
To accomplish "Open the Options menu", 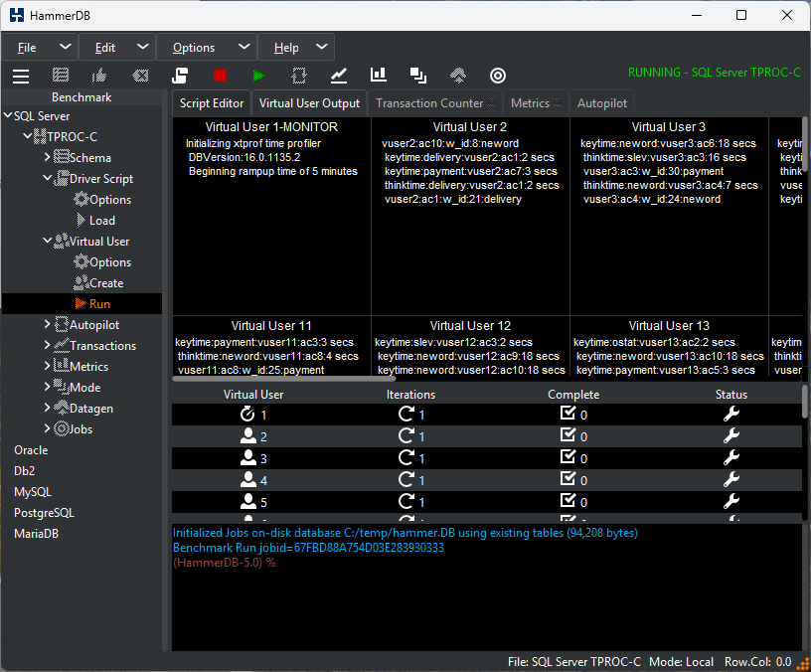I will 207,48.
